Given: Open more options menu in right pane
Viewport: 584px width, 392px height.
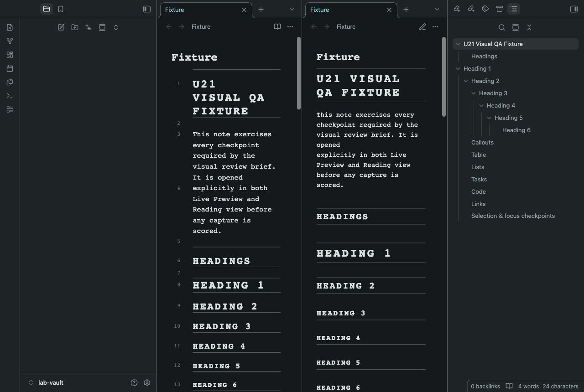Looking at the screenshot, I should [435, 27].
